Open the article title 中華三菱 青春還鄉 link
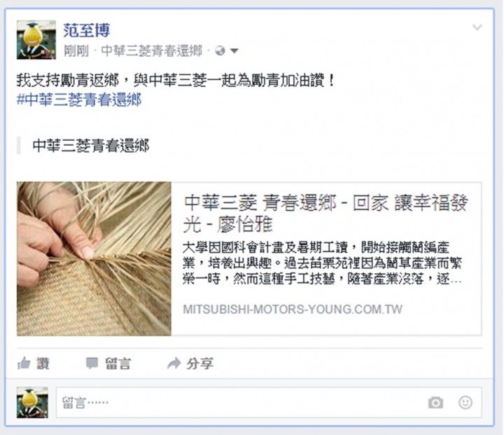Image resolution: width=504 pixels, height=435 pixels. (x=325, y=213)
